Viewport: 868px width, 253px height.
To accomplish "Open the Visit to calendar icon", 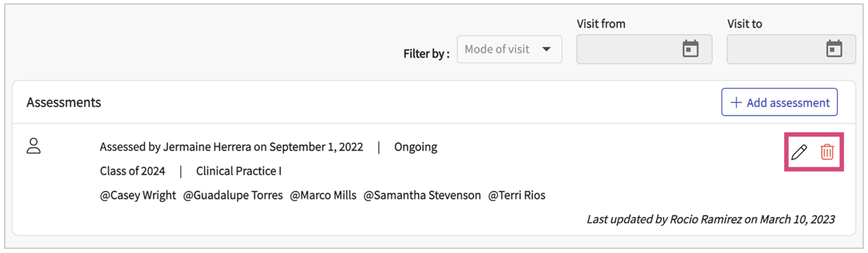I will point(834,49).
